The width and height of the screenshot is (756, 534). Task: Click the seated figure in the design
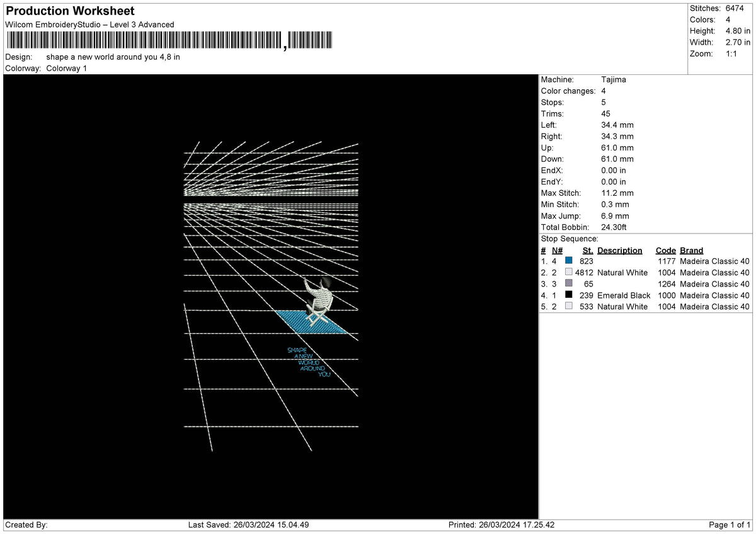click(x=319, y=300)
